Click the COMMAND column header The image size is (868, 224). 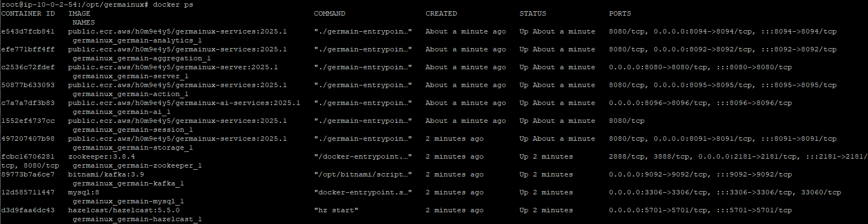click(x=330, y=13)
